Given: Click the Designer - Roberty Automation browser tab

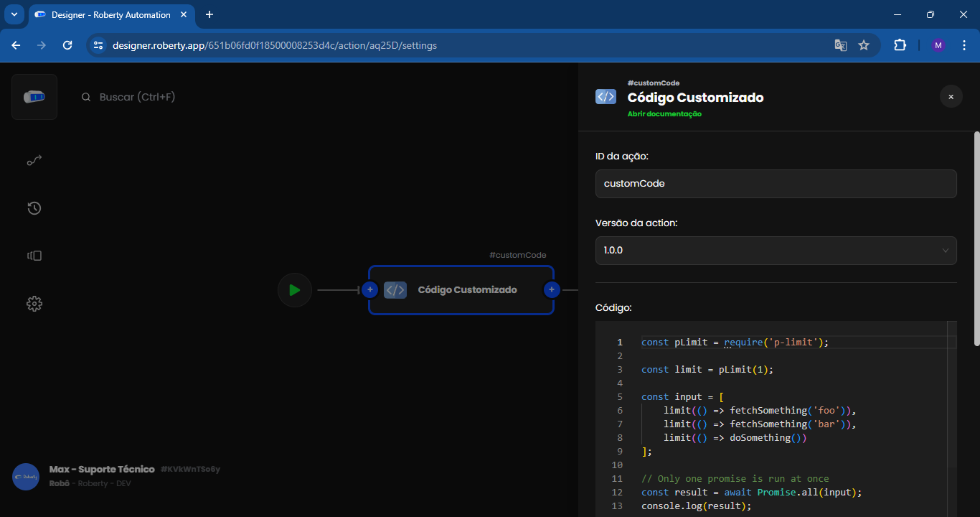Looking at the screenshot, I should [x=110, y=14].
